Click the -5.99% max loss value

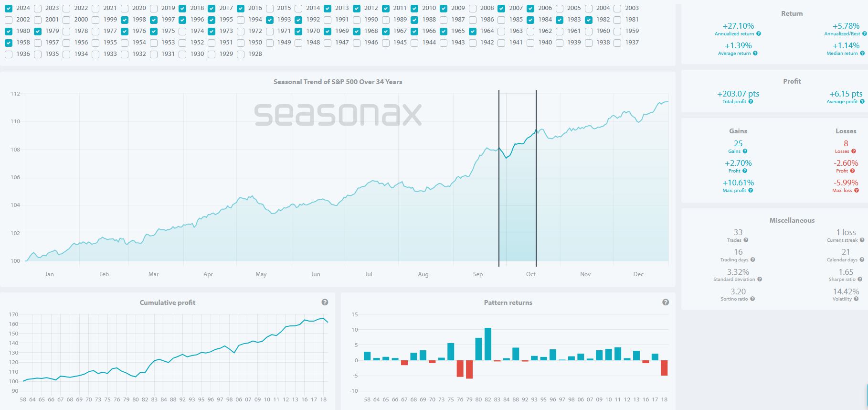[846, 183]
